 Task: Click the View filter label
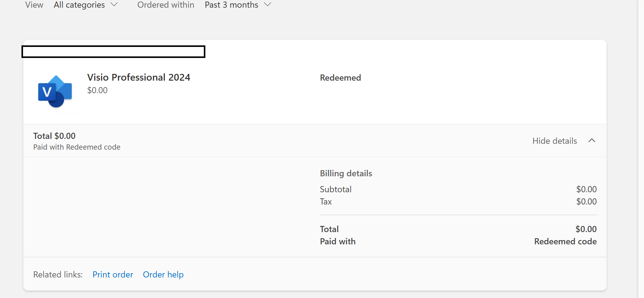[34, 5]
